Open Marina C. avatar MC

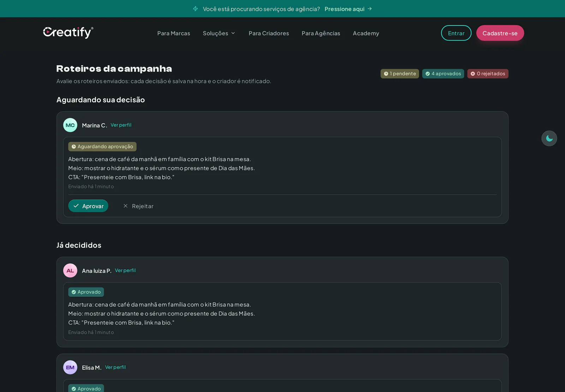coord(70,125)
